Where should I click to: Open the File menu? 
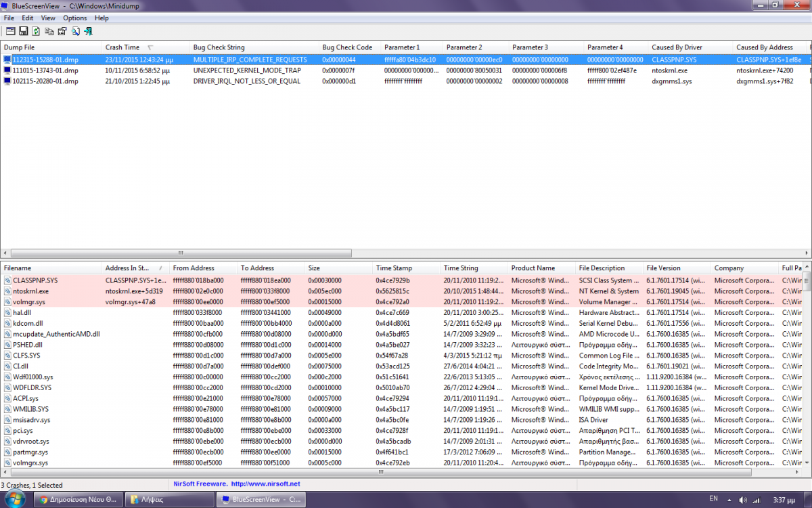point(9,18)
